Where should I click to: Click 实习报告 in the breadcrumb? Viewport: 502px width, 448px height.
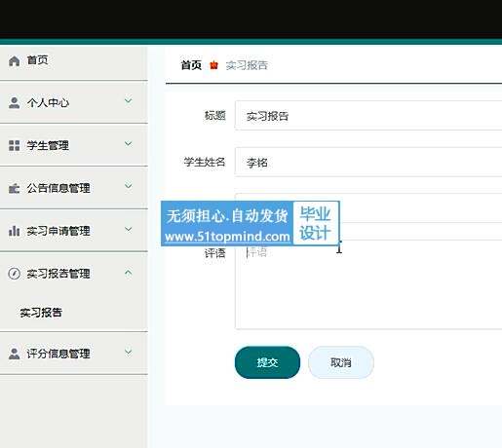[x=247, y=65]
